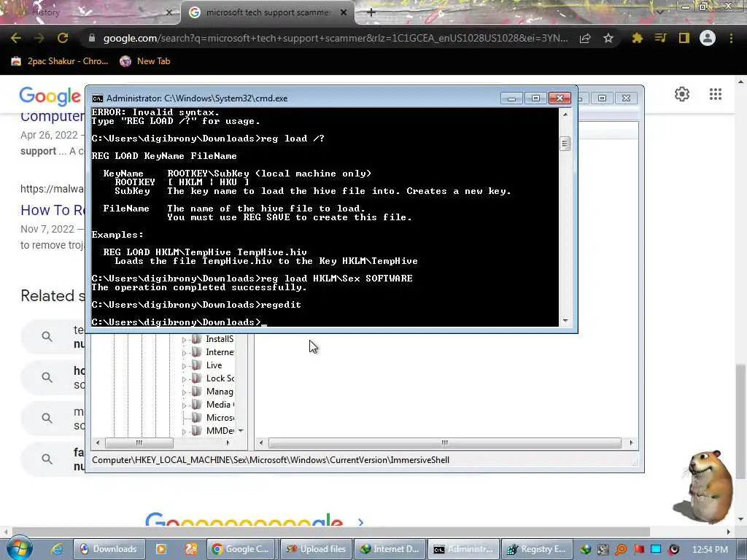
Task: Switch to the History tab
Action: [x=90, y=13]
